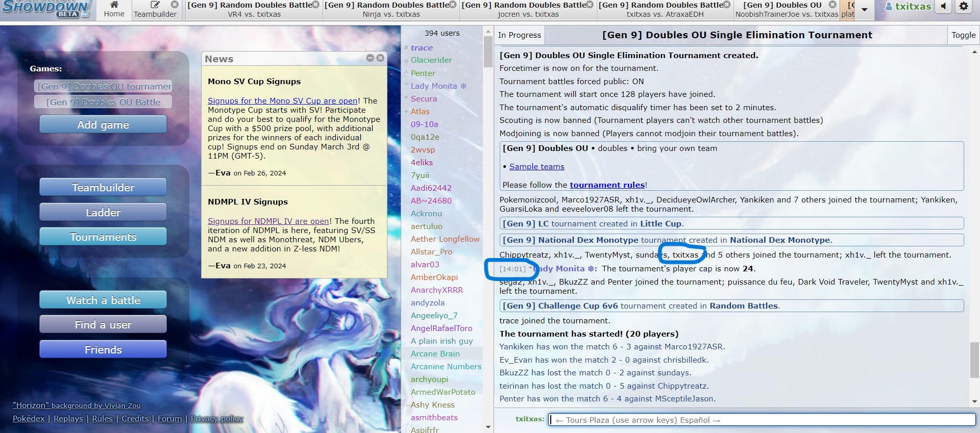Open the Gen 9 Doubles OU tournament game

point(103,86)
